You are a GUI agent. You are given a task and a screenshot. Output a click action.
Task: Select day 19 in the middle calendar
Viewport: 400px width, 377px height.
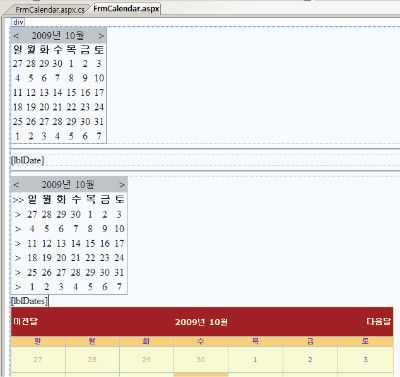47,258
